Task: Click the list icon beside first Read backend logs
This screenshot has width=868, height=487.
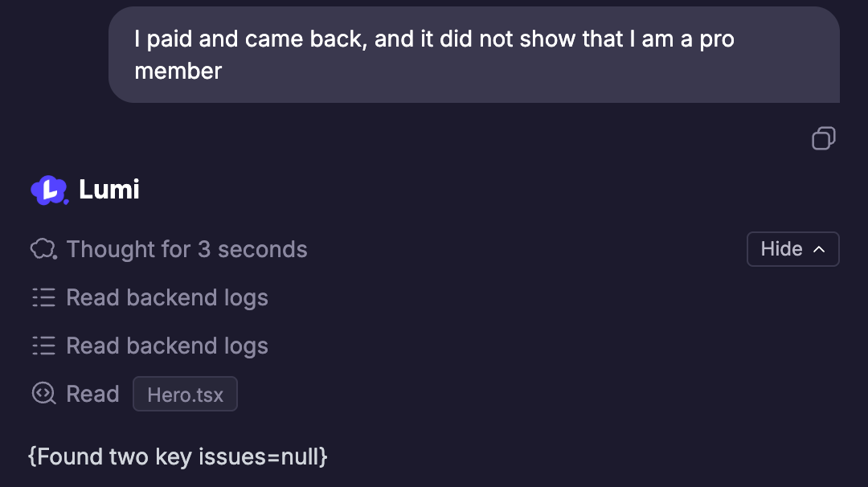Action: point(43,297)
